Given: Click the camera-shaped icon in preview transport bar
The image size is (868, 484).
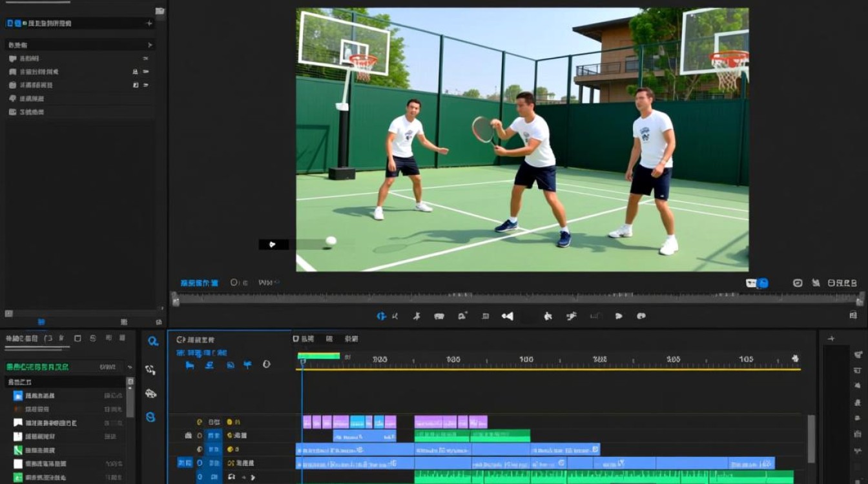Looking at the screenshot, I should pyautogui.click(x=462, y=316).
